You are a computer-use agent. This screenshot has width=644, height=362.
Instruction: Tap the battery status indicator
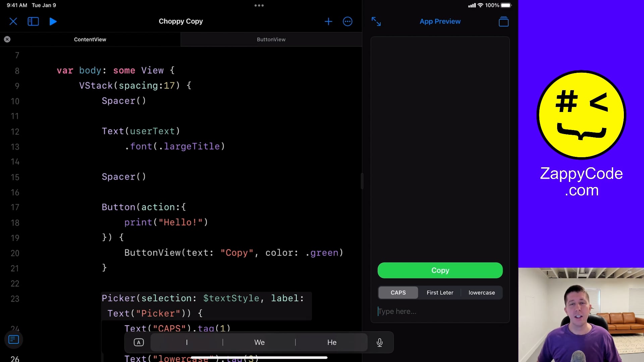point(506,5)
